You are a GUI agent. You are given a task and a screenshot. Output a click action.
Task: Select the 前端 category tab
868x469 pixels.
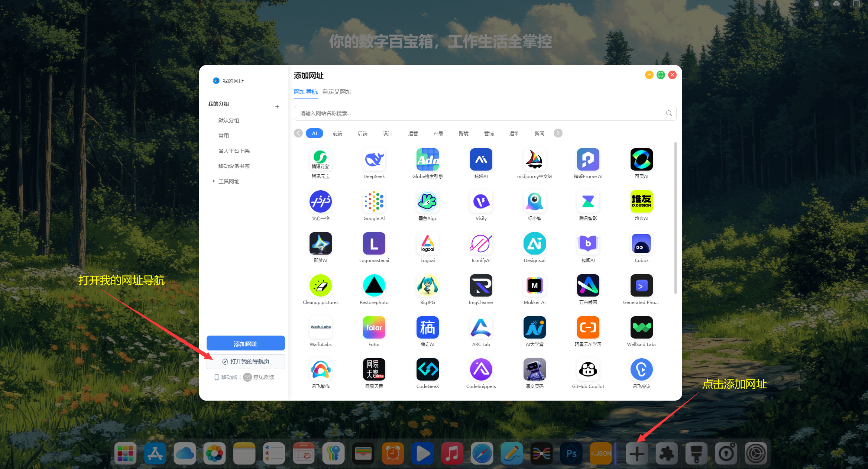[337, 133]
